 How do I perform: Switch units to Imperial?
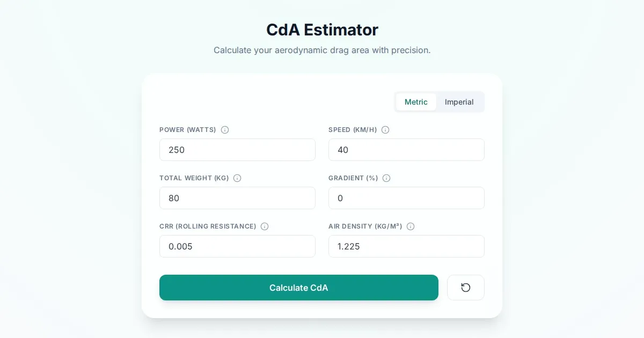459,102
